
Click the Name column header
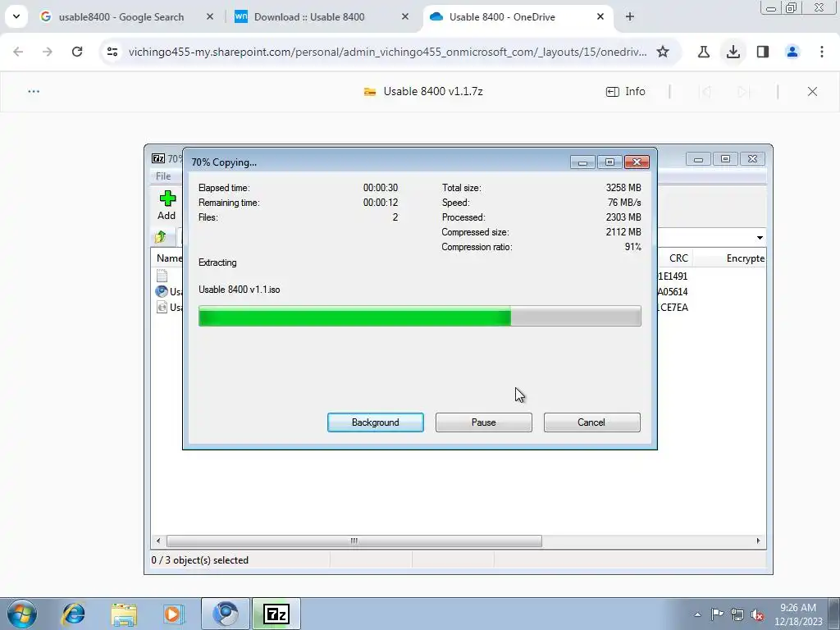pos(168,258)
